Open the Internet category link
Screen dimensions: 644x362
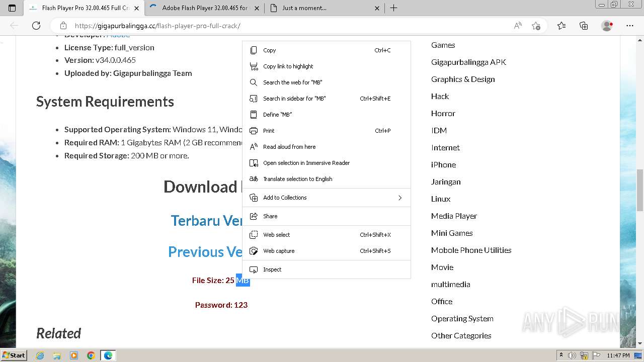pos(445,148)
